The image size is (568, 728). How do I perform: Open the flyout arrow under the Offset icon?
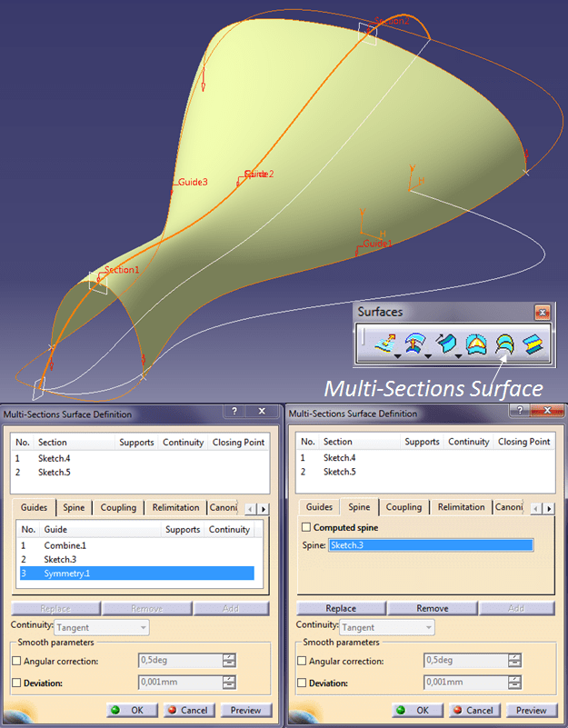pos(427,355)
